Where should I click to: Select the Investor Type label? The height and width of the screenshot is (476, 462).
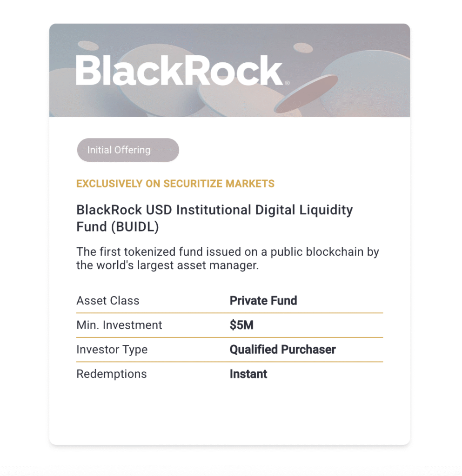(112, 350)
